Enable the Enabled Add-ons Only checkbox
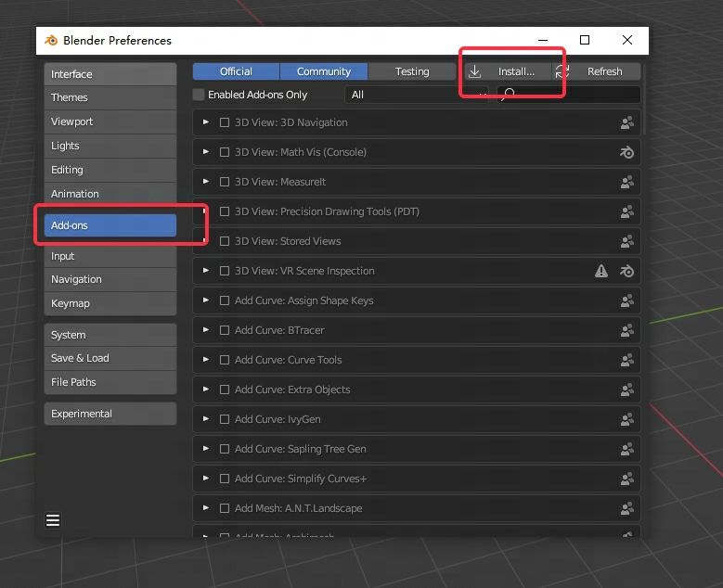723x588 pixels. point(199,95)
